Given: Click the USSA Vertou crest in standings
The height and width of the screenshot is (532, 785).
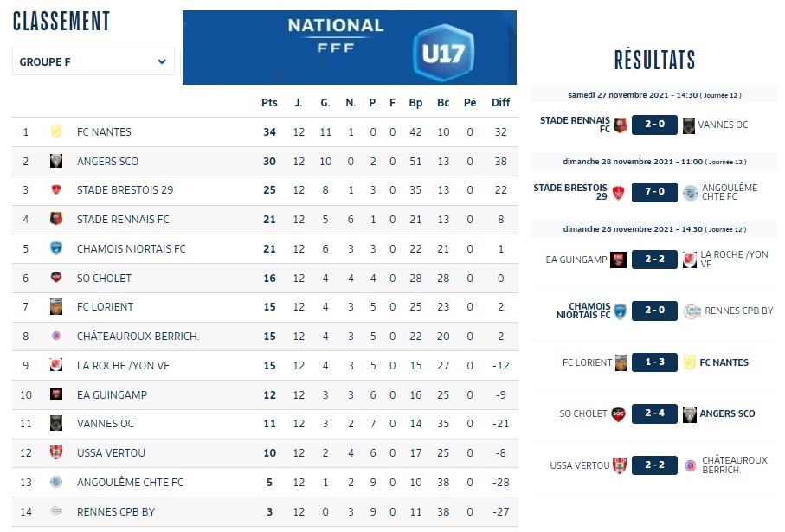Looking at the screenshot, I should click(x=56, y=453).
